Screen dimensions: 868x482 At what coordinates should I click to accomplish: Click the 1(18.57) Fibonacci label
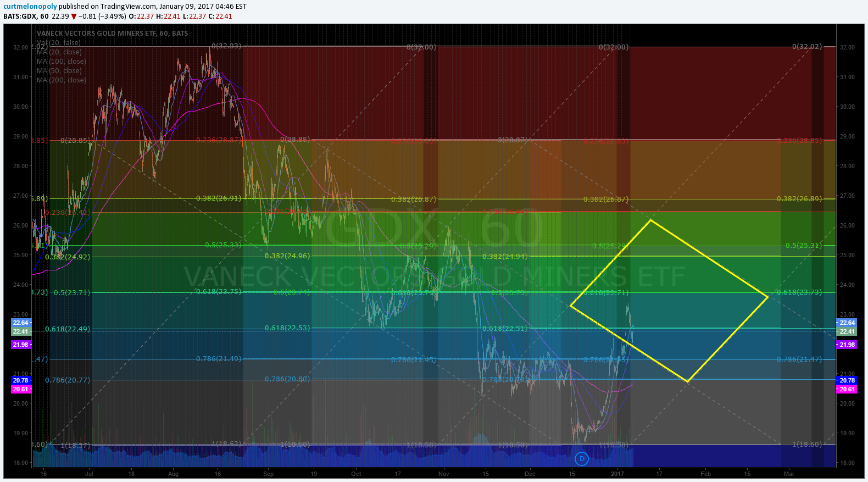75,445
